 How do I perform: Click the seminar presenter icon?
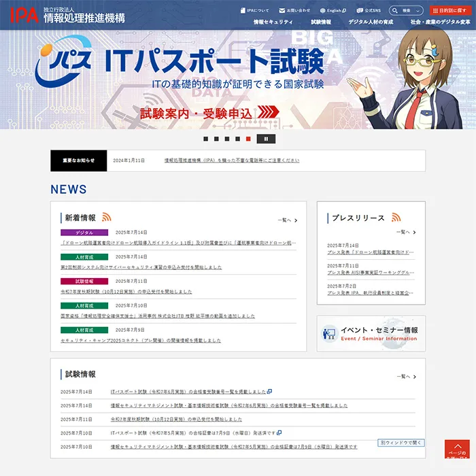click(329, 334)
